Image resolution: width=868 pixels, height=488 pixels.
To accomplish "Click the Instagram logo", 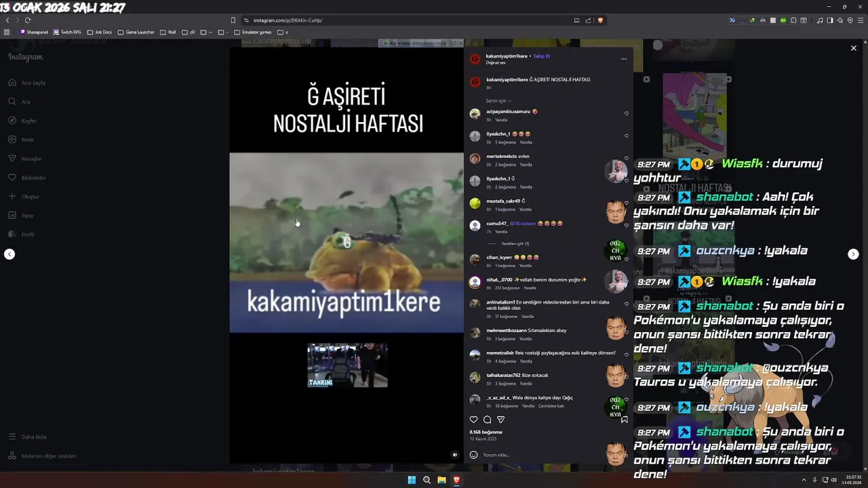I will coord(25,57).
